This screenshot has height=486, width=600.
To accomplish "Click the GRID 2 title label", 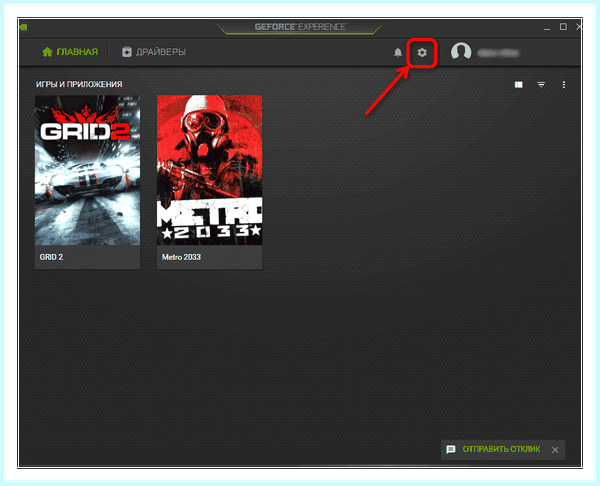I will click(x=51, y=257).
